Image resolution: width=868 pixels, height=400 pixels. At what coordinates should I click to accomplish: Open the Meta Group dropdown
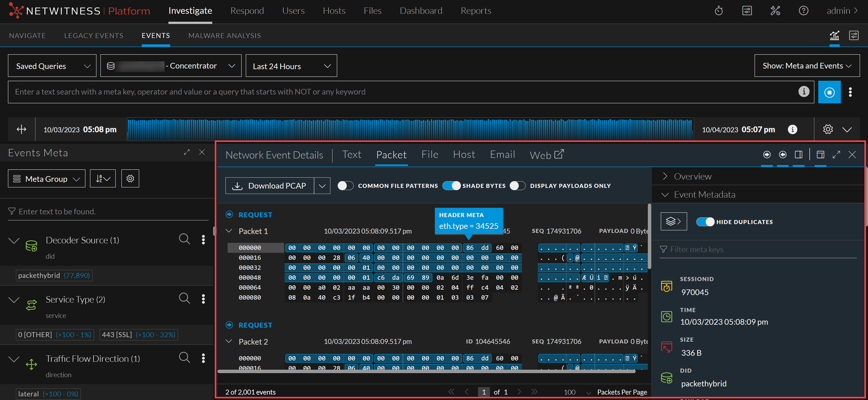pyautogui.click(x=47, y=179)
